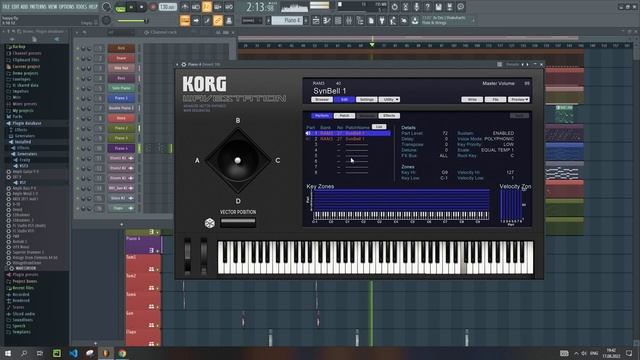Viewport: 640px width, 360px height.
Task: Click the pause/play transport button
Action: (131, 7)
